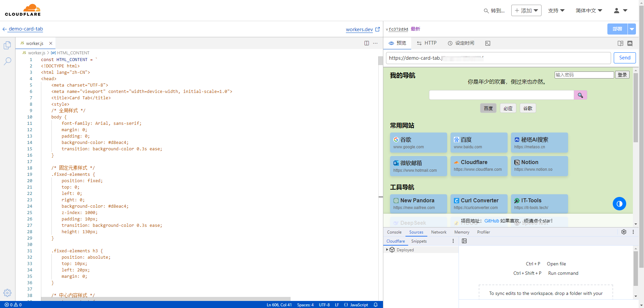
Task: Switch to devtools Profiler tab
Action: tap(483, 232)
